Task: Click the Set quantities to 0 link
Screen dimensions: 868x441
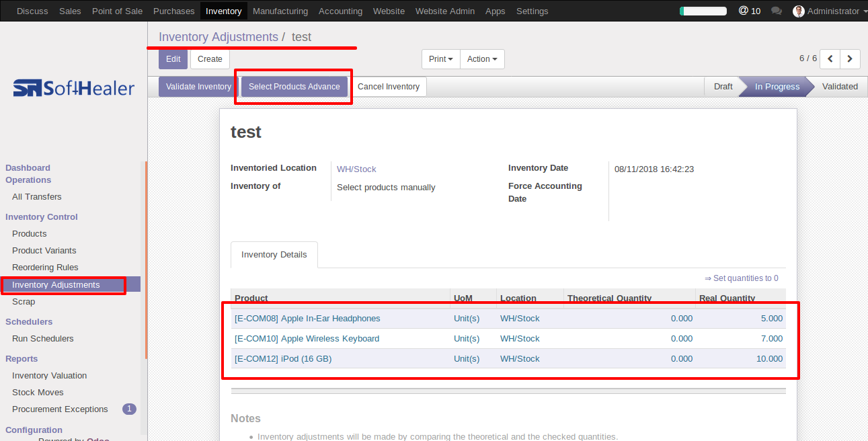Action: tap(742, 278)
